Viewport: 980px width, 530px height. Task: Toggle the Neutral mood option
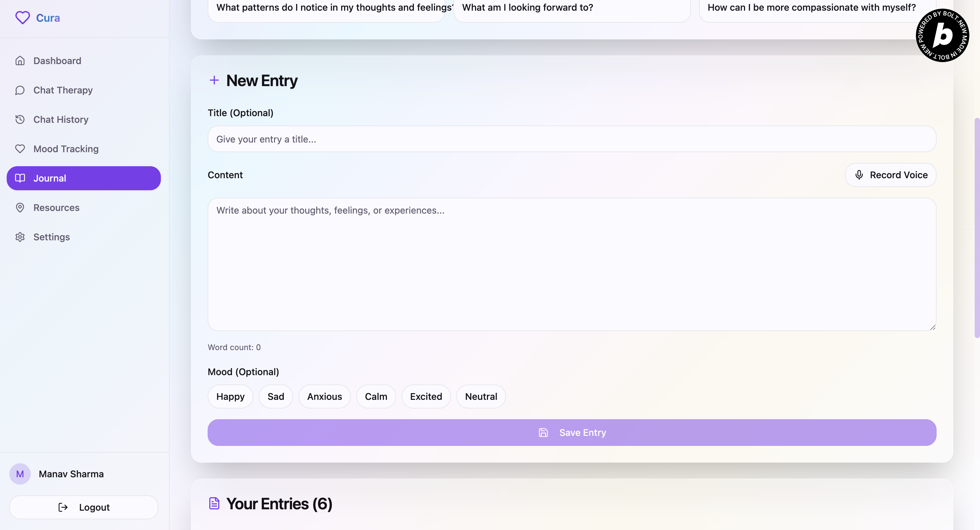click(481, 396)
